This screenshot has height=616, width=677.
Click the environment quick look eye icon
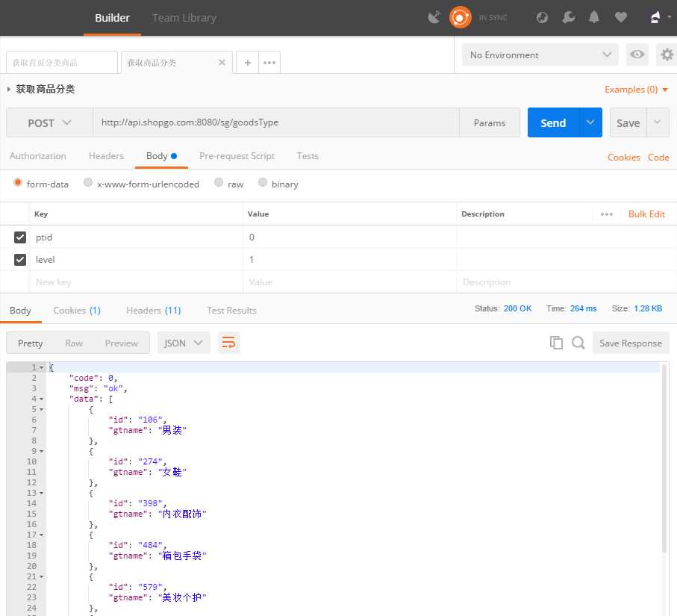click(637, 55)
